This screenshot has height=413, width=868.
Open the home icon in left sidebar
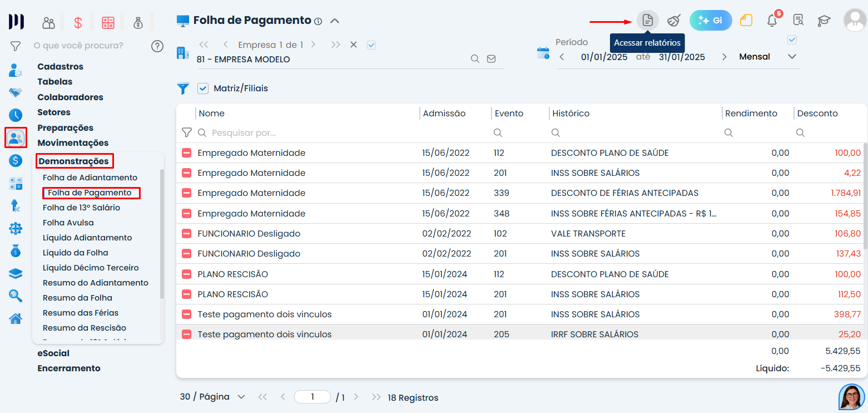pos(16,318)
